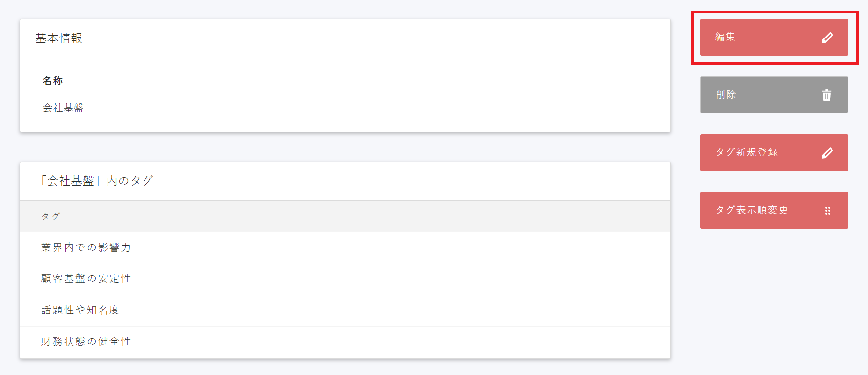Click the trash can icon on 削除

click(x=827, y=95)
